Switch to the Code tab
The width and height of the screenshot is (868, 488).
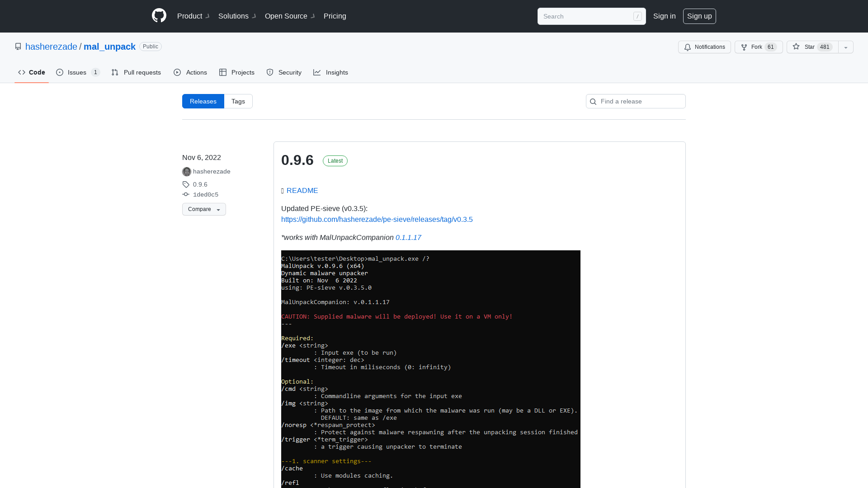click(32, 72)
